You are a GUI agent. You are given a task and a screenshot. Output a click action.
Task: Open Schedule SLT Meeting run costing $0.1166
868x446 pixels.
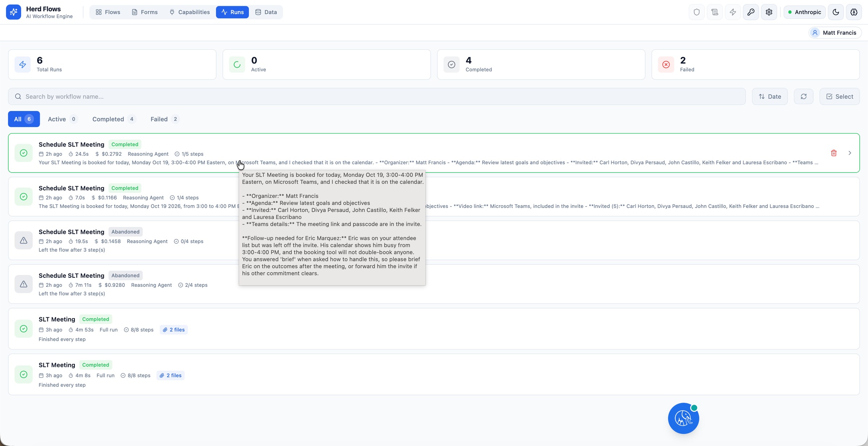(434, 197)
